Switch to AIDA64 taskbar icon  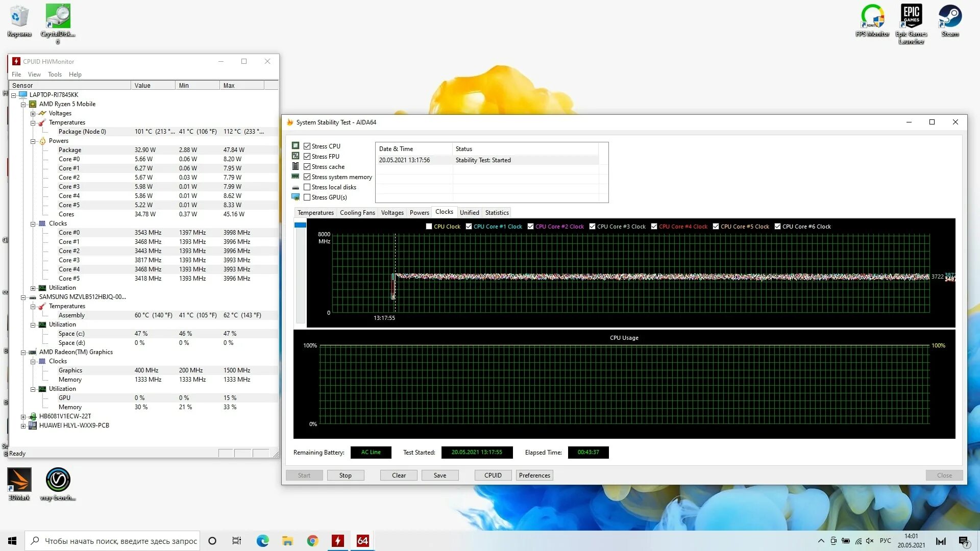(362, 541)
